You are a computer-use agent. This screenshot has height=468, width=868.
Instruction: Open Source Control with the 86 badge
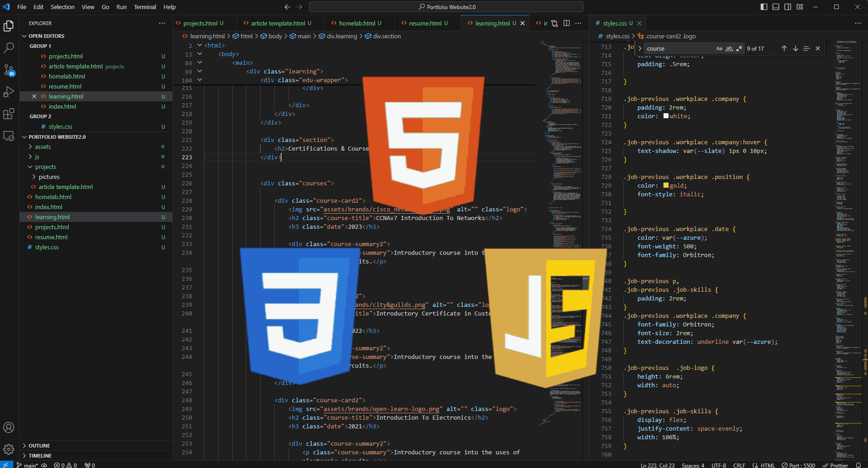(9, 70)
